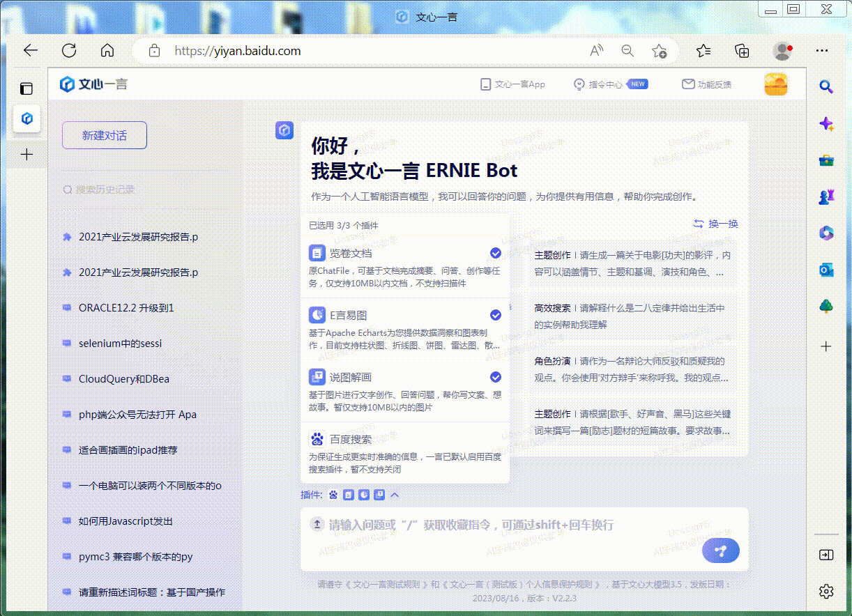Open browser settings and more menu
The height and width of the screenshot is (616, 852).
(x=822, y=51)
